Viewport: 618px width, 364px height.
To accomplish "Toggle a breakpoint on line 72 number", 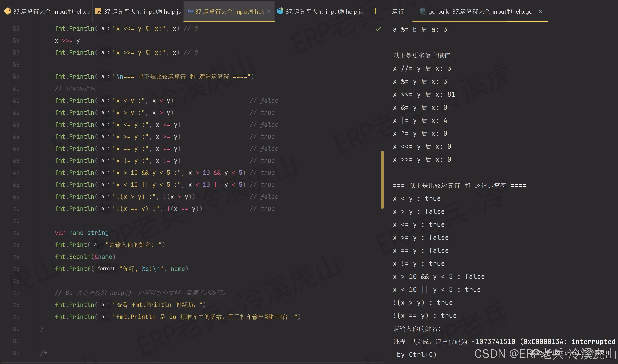I will coord(16,232).
